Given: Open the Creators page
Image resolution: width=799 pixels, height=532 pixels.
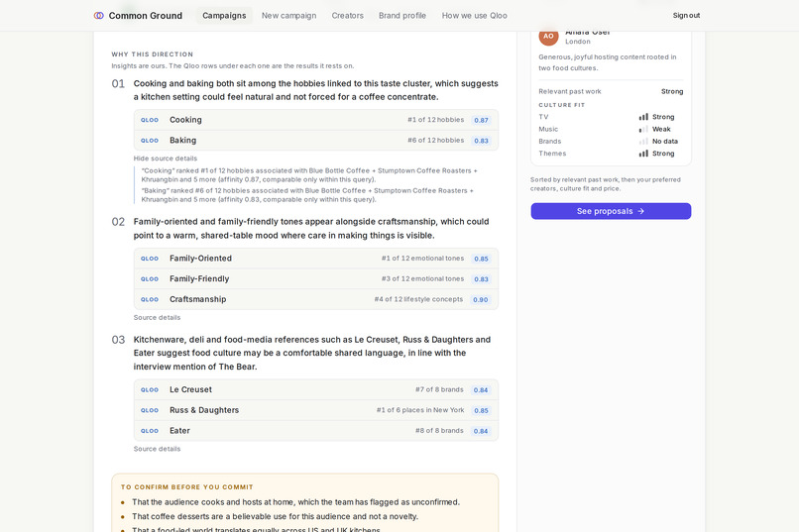Looking at the screenshot, I should pyautogui.click(x=348, y=16).
